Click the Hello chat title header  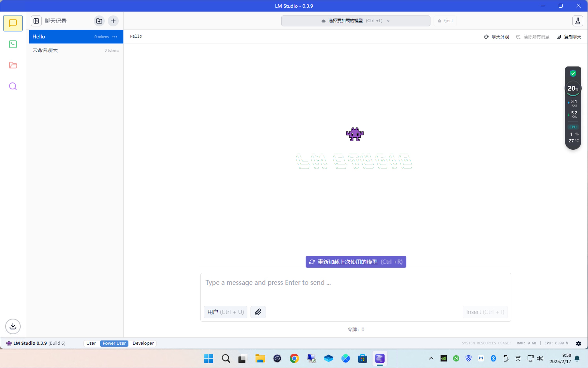pyautogui.click(x=136, y=36)
